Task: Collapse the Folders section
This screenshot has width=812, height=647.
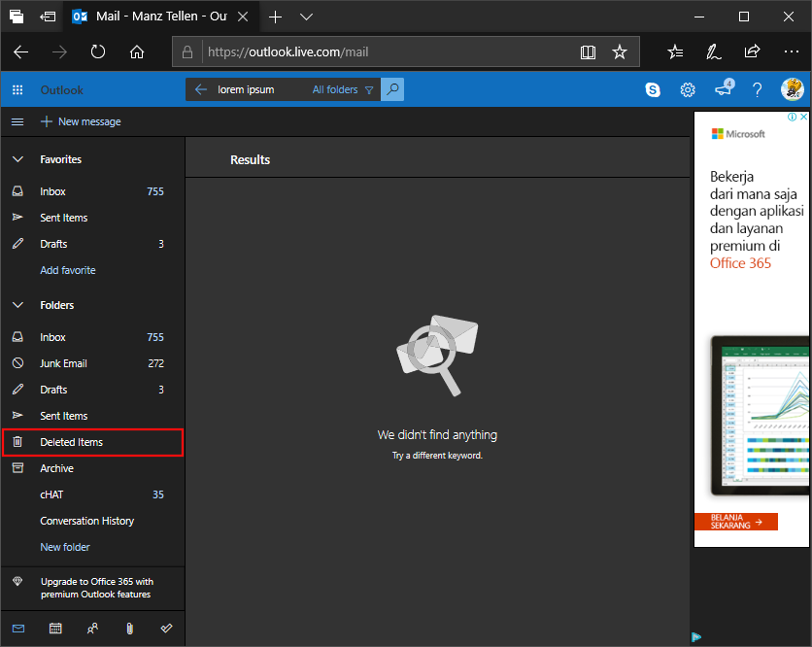Action: click(x=17, y=305)
